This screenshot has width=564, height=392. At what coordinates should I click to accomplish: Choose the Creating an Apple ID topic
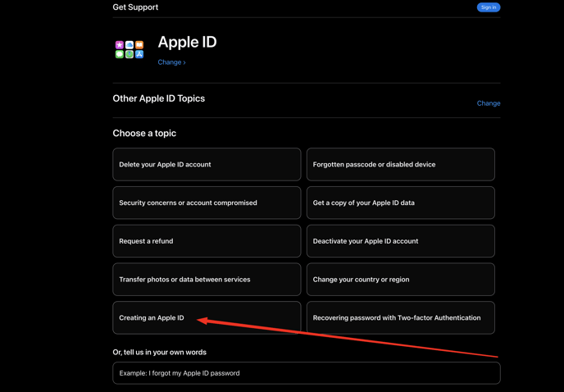207,318
